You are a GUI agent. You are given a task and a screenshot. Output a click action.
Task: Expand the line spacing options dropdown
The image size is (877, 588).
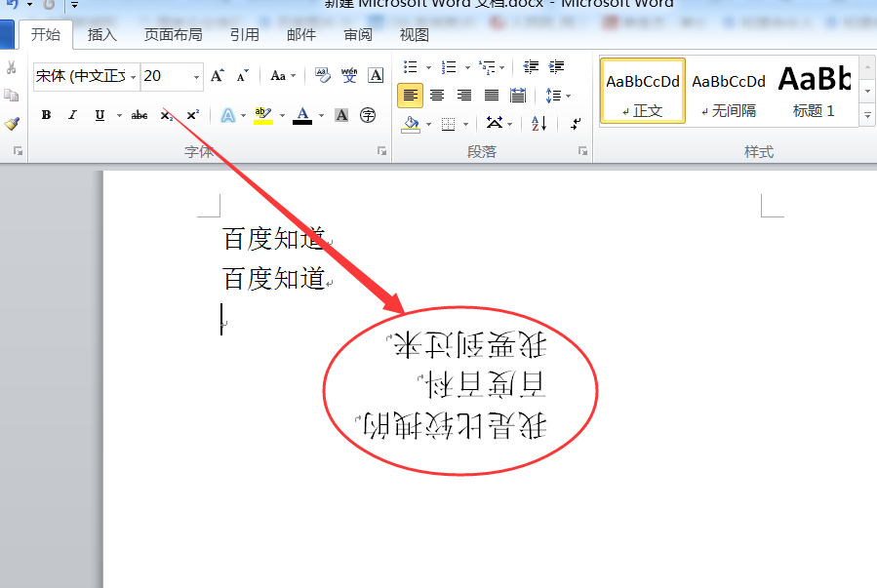coord(568,96)
